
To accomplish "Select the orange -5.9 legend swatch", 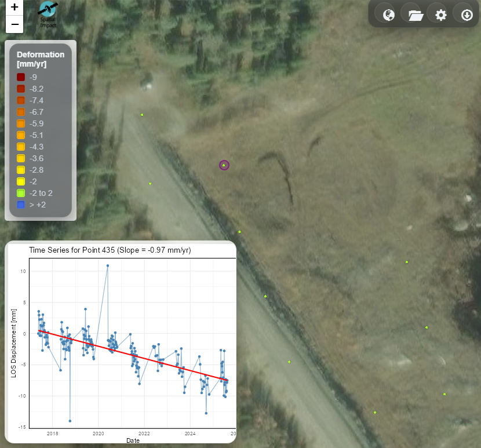I will [21, 123].
